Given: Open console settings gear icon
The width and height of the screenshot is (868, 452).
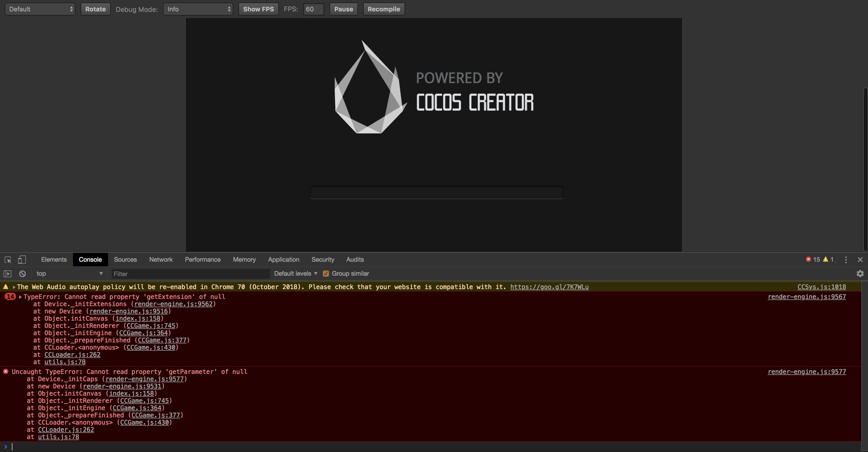Looking at the screenshot, I should (x=860, y=274).
